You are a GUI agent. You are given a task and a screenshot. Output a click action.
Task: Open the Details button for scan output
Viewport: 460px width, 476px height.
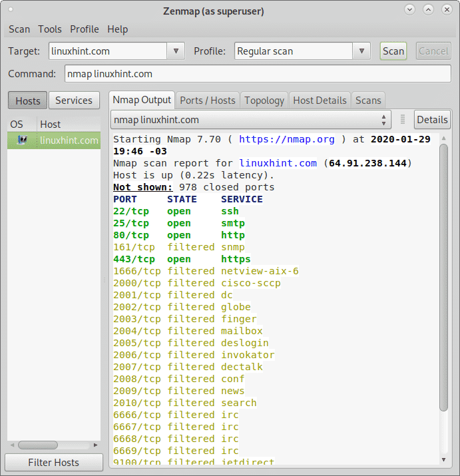tap(432, 120)
